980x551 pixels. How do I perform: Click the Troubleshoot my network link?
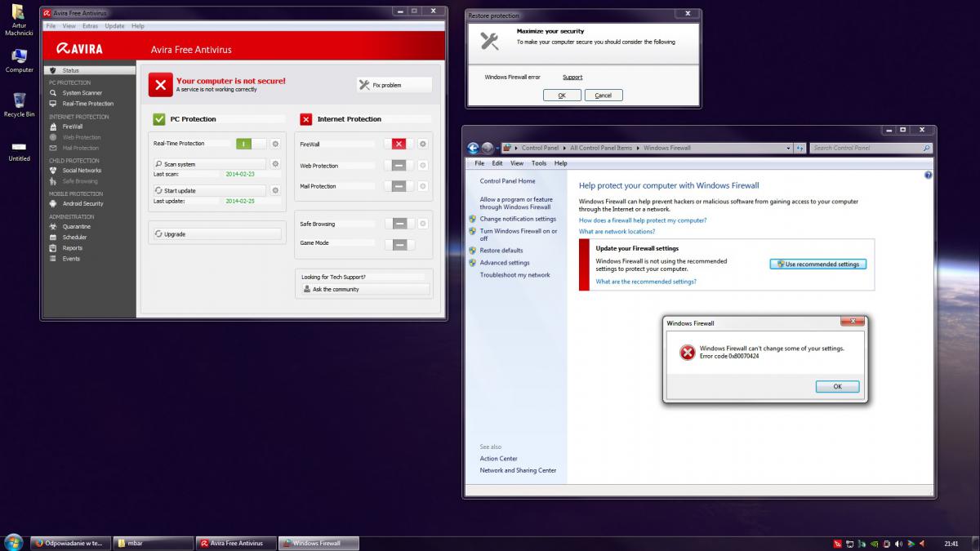[515, 275]
